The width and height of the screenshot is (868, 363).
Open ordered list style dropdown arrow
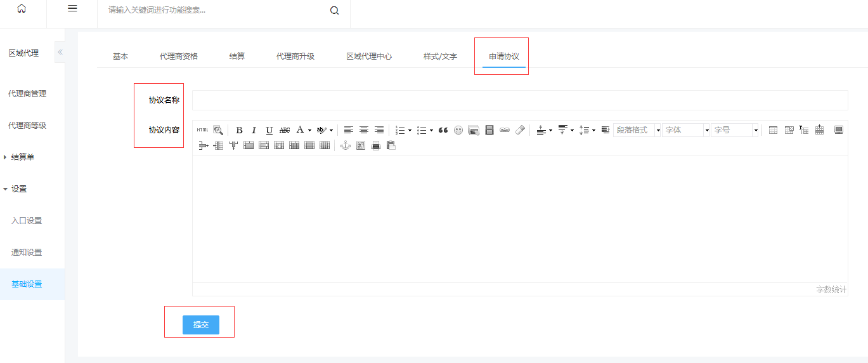point(410,130)
